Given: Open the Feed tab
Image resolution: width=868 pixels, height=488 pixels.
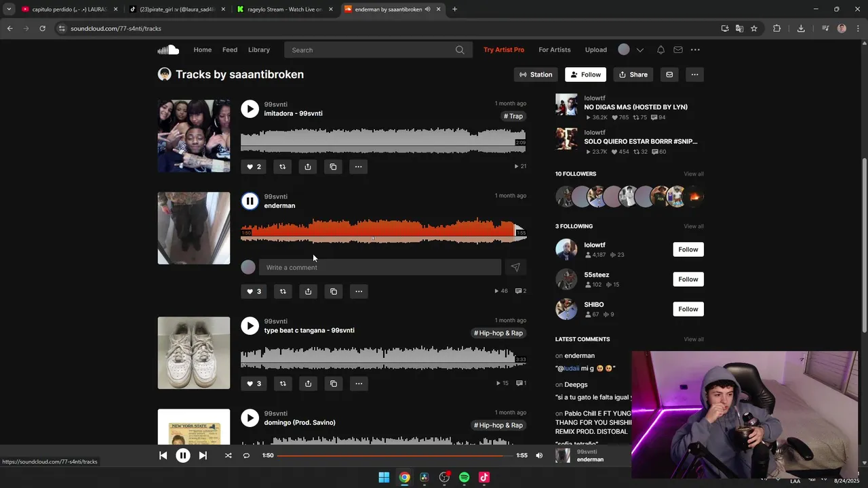Looking at the screenshot, I should click(230, 49).
